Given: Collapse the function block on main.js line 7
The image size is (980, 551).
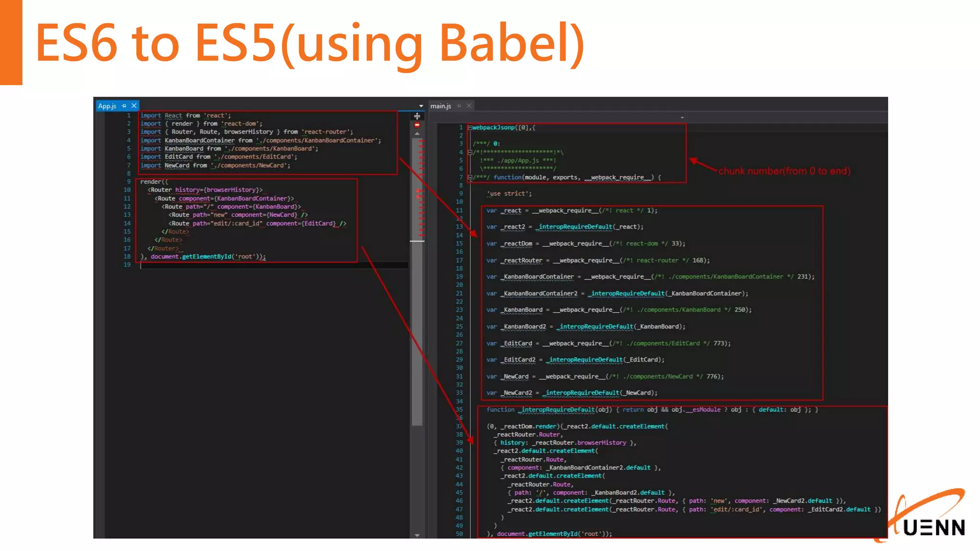Looking at the screenshot, I should (470, 177).
